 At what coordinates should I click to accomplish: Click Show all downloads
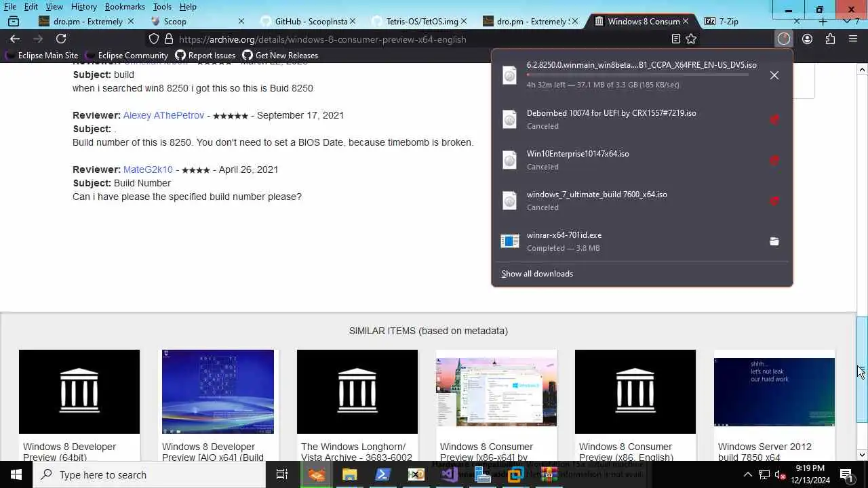(537, 274)
